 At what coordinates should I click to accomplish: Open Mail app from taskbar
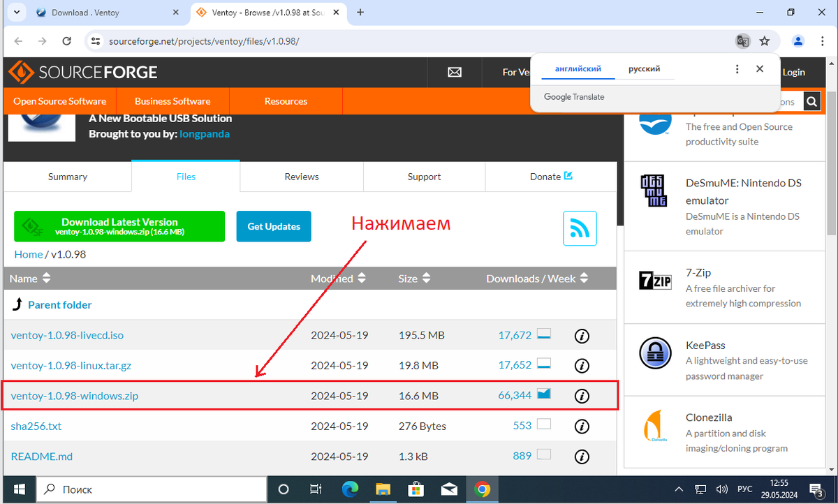tap(449, 489)
